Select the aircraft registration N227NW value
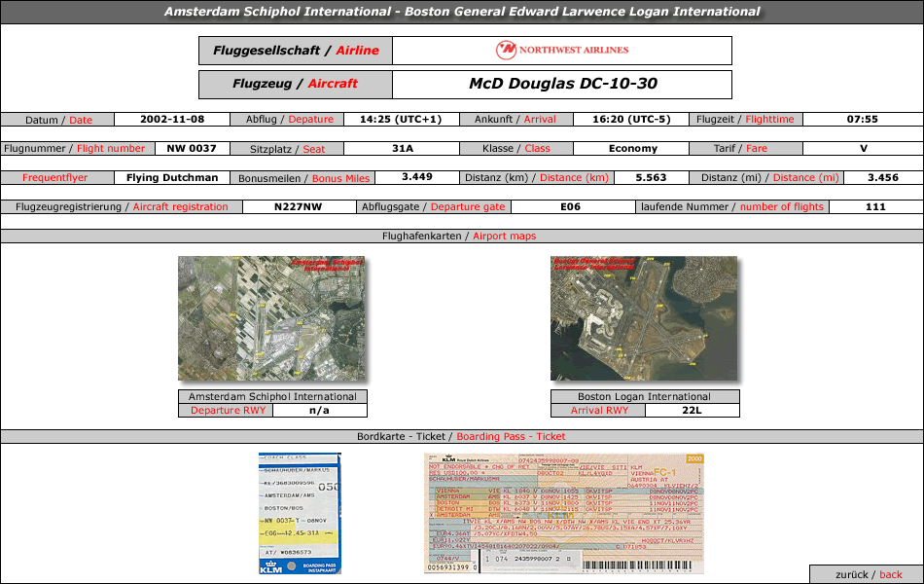924x584 pixels. pos(298,206)
